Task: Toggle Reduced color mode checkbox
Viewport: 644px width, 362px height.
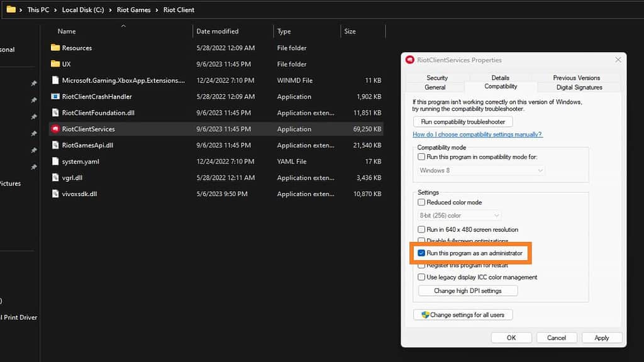Action: click(421, 202)
